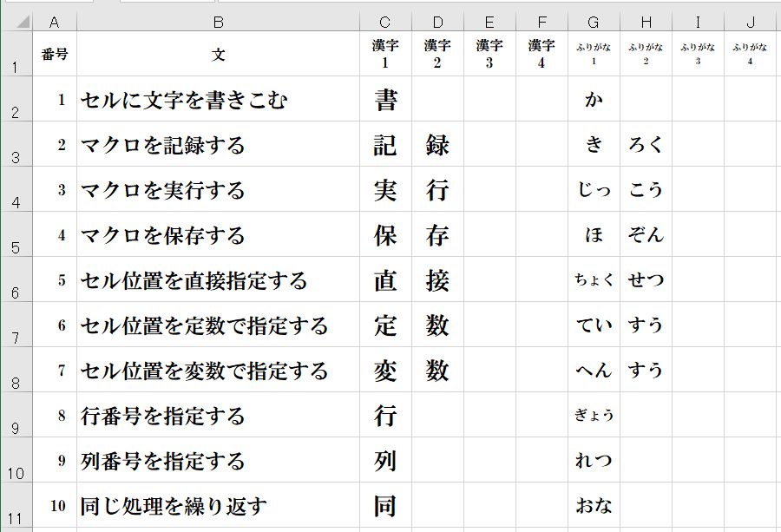
Task: Select cell 同じ処理を繰り返す
Action: point(218,504)
